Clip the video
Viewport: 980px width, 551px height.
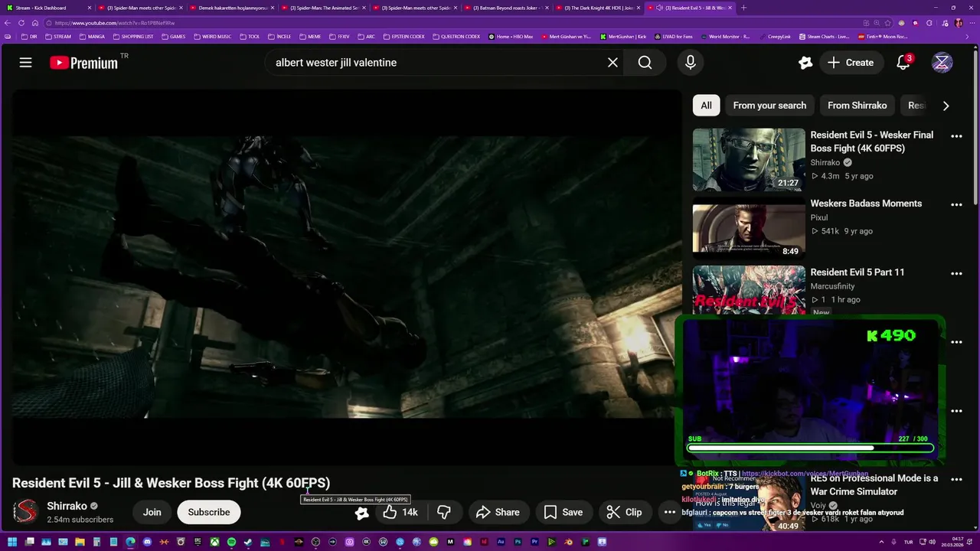pyautogui.click(x=624, y=512)
